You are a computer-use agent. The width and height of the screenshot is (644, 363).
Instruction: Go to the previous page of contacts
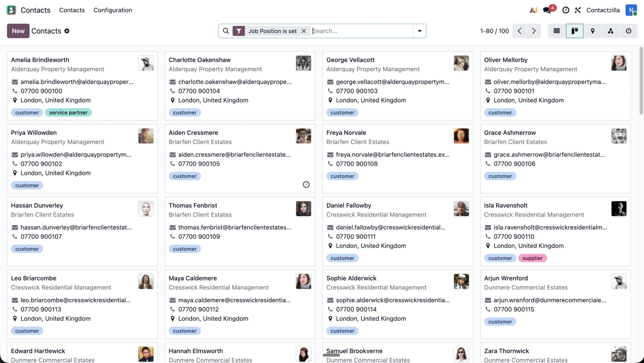point(520,31)
